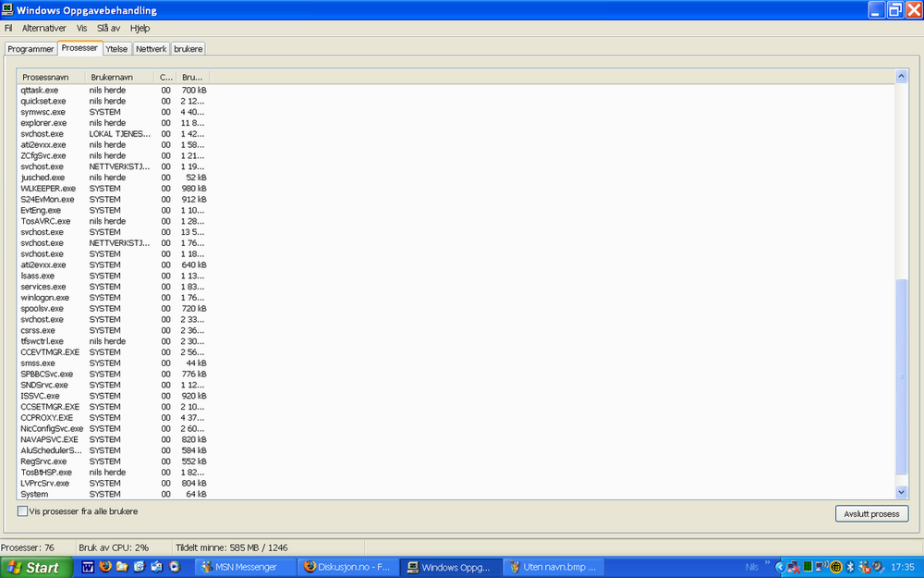Open the Fil menu
Viewport: 924px width, 578px height.
pyautogui.click(x=8, y=28)
